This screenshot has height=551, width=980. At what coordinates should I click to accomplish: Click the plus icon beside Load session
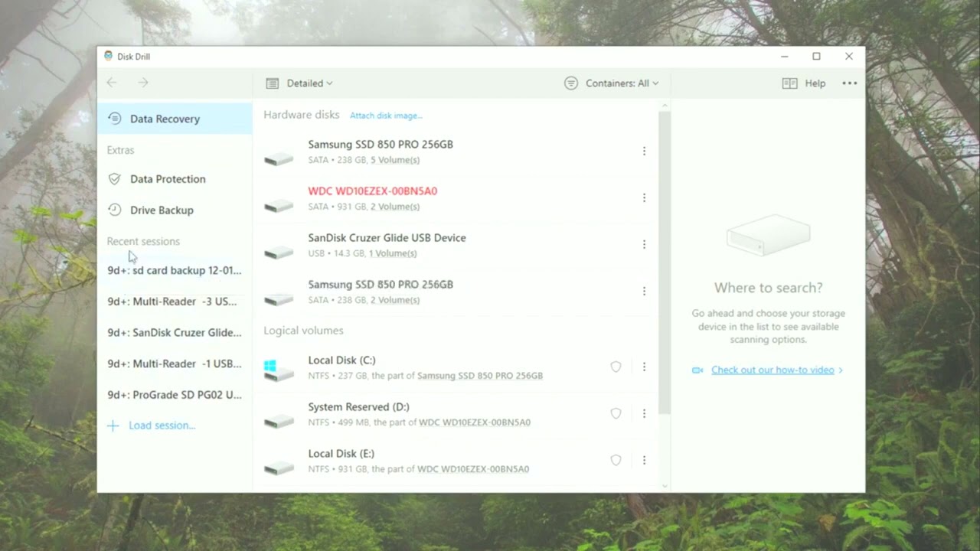pos(113,425)
